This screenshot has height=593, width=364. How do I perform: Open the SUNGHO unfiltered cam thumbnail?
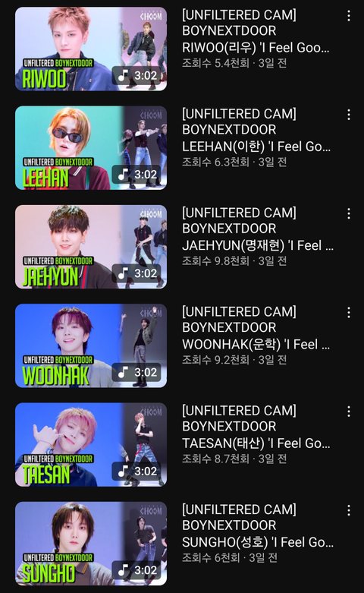(x=91, y=544)
